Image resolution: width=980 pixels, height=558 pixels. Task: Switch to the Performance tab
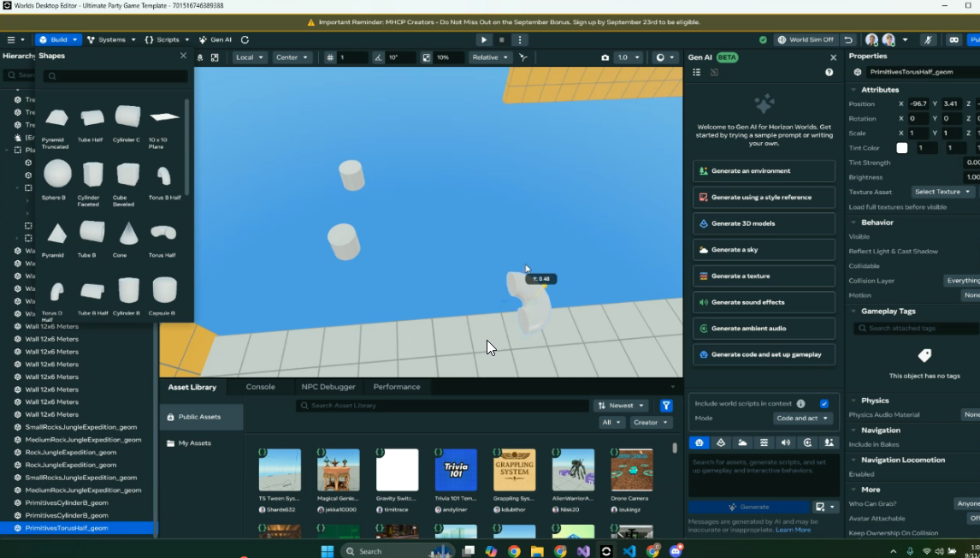click(397, 387)
